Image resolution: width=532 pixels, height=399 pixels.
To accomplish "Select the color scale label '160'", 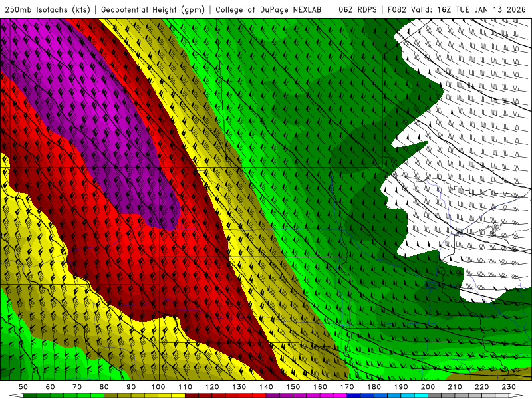I will coord(320,387).
